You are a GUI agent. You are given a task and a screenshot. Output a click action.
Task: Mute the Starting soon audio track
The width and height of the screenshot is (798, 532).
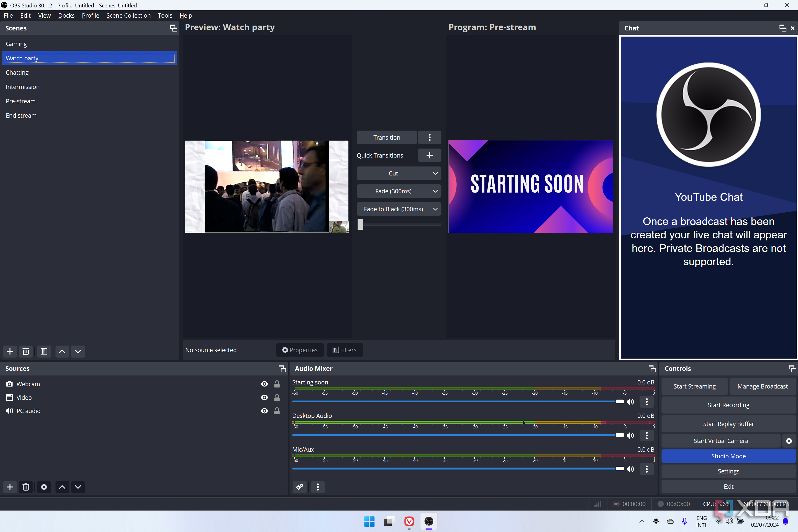[630, 402]
